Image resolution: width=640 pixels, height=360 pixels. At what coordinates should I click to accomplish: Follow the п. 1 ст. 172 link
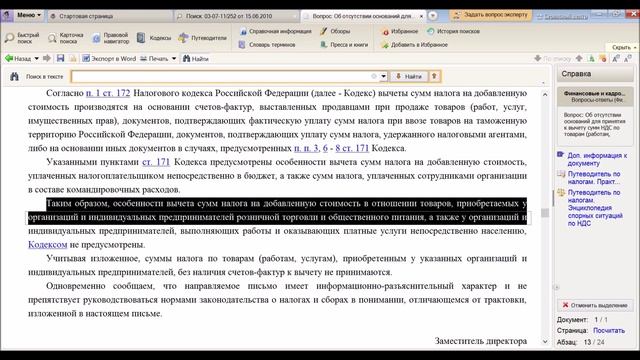pos(108,93)
